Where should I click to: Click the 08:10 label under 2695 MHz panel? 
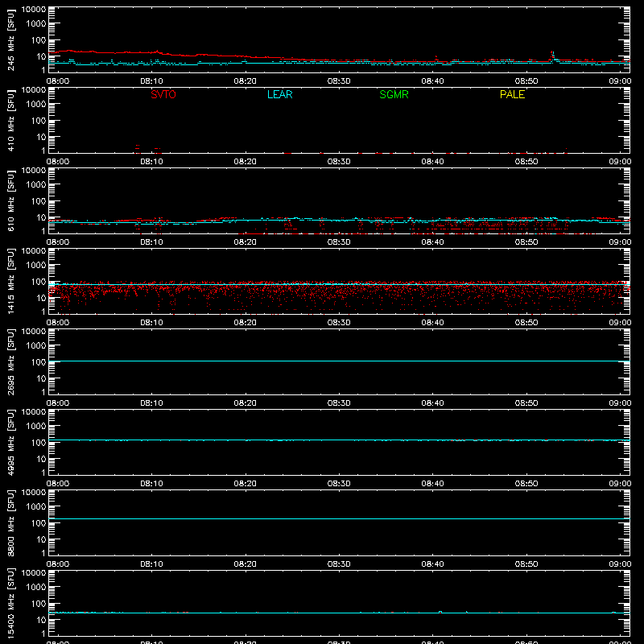tap(151, 403)
